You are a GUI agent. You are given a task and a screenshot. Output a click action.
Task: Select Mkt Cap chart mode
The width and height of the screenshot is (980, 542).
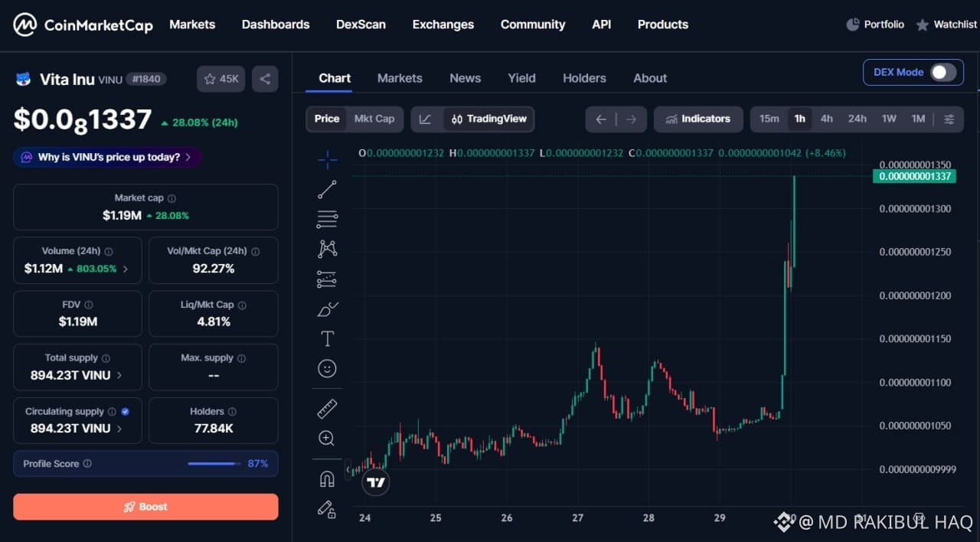pyautogui.click(x=374, y=119)
